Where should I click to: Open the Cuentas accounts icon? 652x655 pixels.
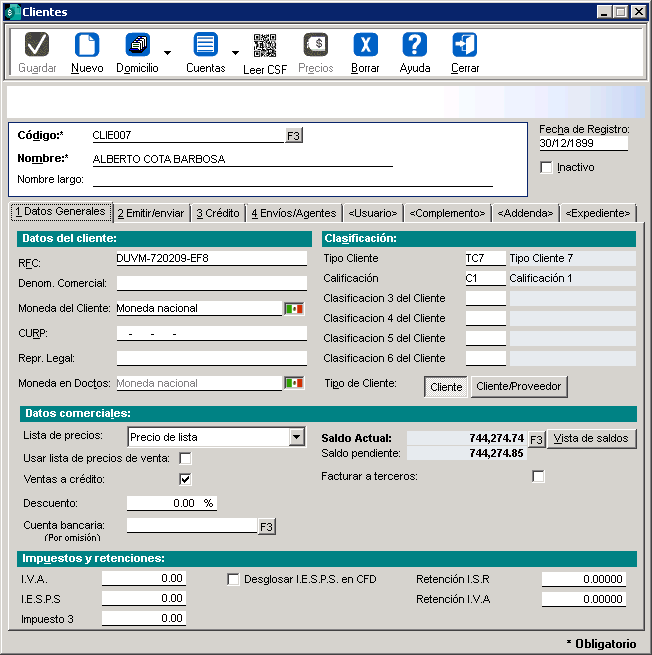point(205,44)
